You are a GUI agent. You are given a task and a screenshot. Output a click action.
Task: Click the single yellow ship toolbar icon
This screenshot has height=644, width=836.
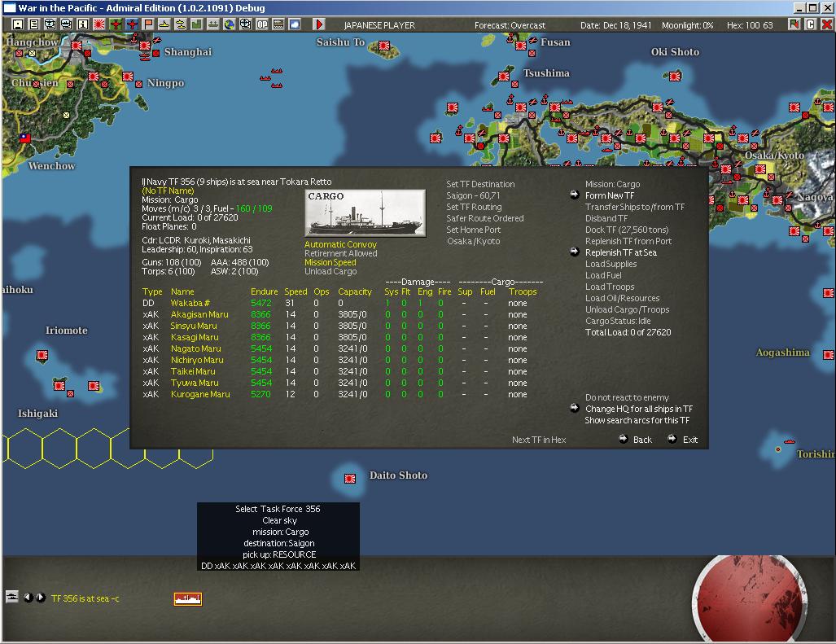click(x=164, y=24)
